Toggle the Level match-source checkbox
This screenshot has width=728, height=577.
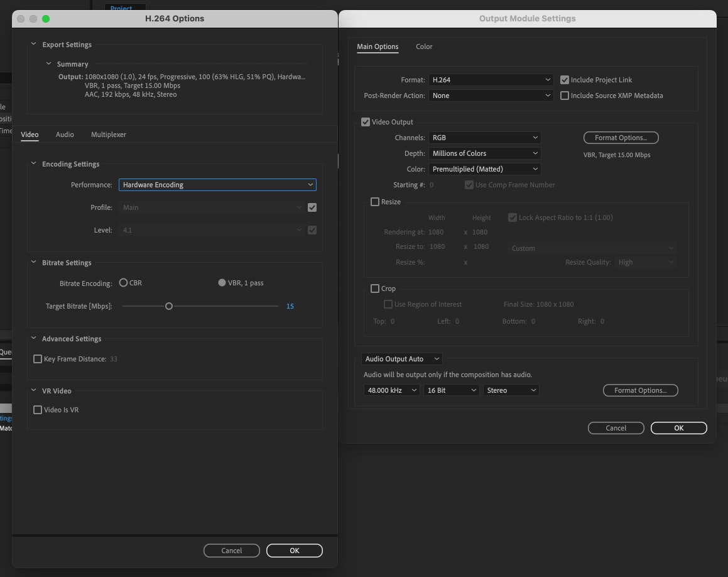click(312, 230)
